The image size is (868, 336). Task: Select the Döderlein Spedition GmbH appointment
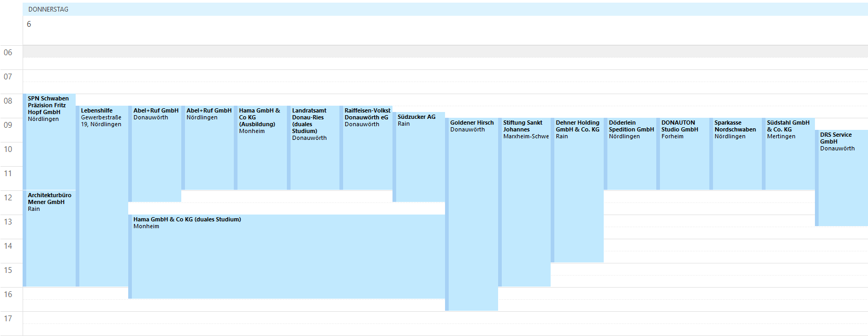click(x=631, y=154)
